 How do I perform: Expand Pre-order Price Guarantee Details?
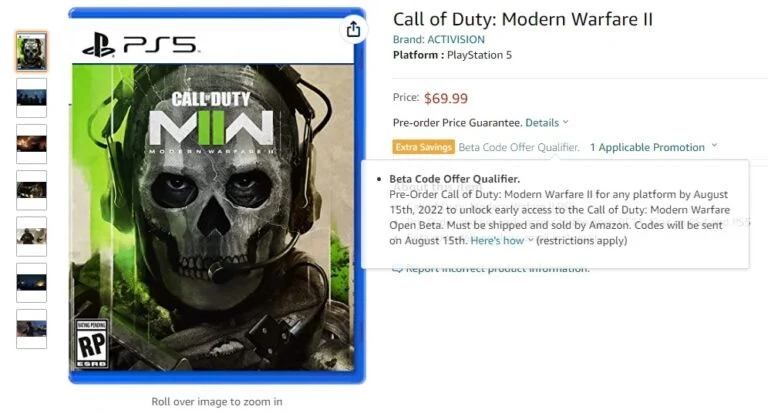[547, 122]
